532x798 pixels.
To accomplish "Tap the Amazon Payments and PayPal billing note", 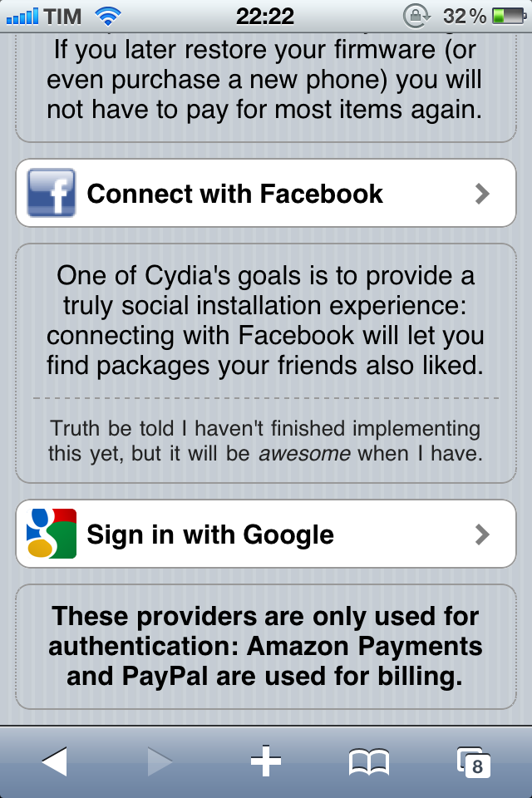I will pos(265,647).
